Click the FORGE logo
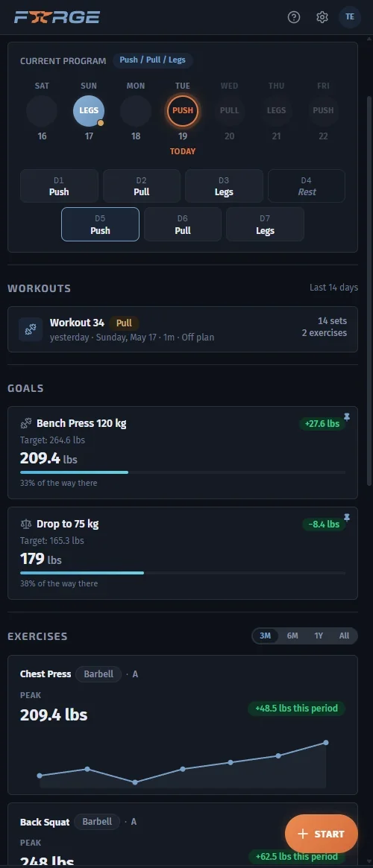Image resolution: width=373 pixels, height=868 pixels. pyautogui.click(x=57, y=17)
